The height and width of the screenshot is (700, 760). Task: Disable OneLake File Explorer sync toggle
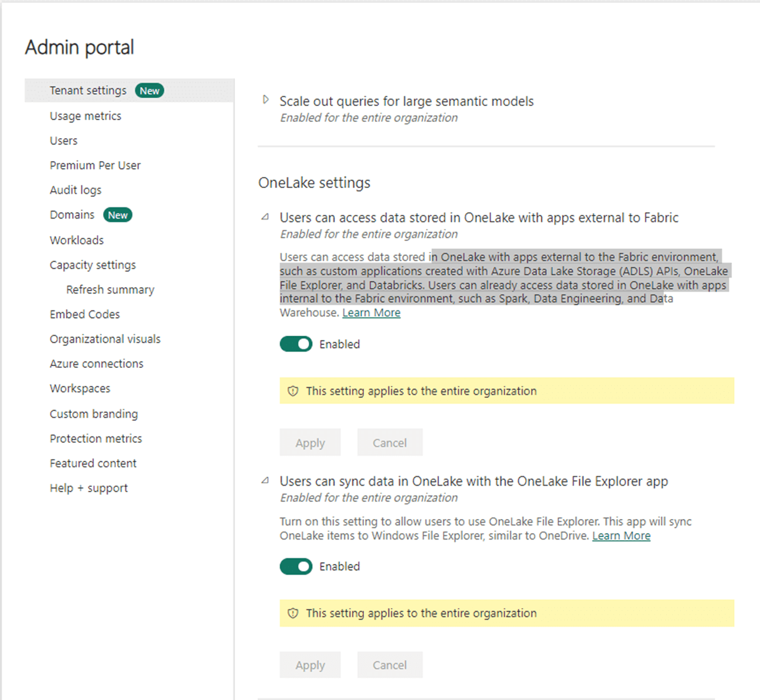click(296, 566)
